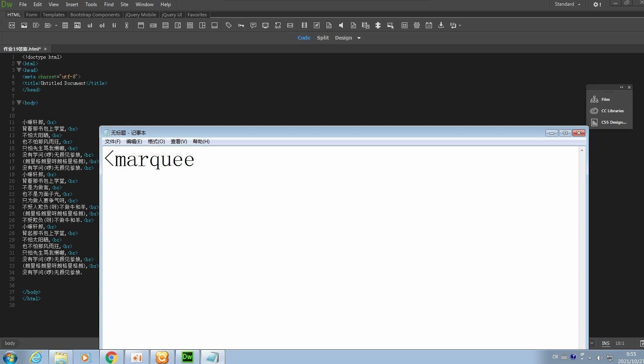
Task: Insert a Rollover Image
Action: click(x=390, y=25)
